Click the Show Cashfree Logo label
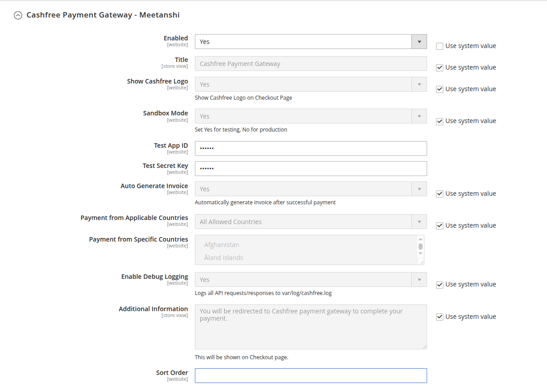547x392 pixels. [158, 81]
